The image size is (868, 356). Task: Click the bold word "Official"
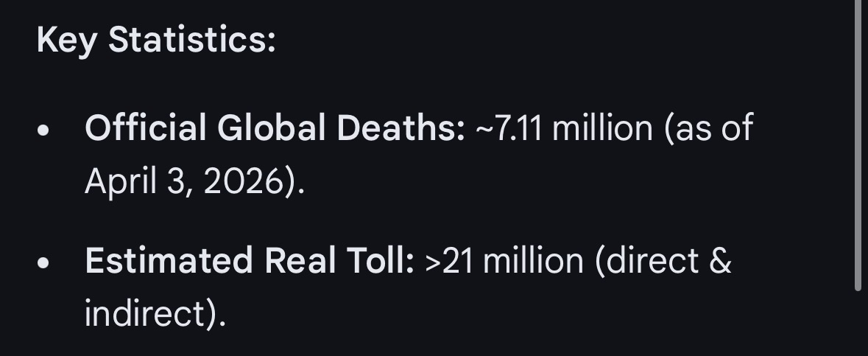click(x=146, y=129)
